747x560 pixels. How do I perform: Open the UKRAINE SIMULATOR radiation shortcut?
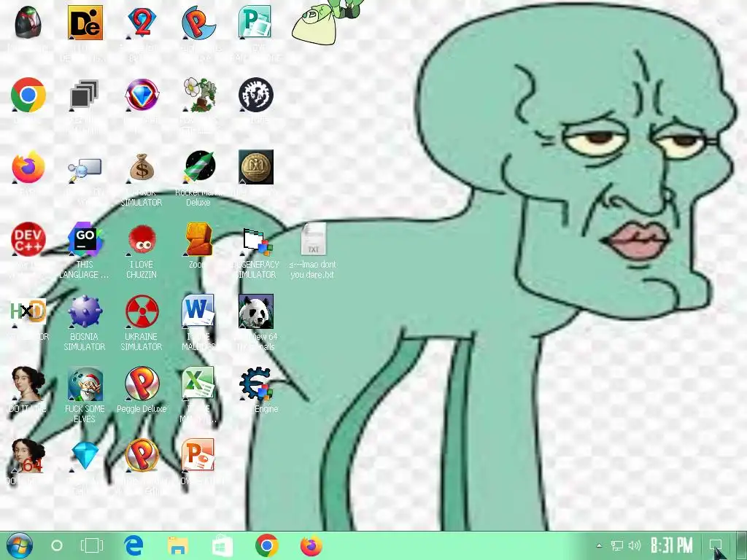pos(142,311)
